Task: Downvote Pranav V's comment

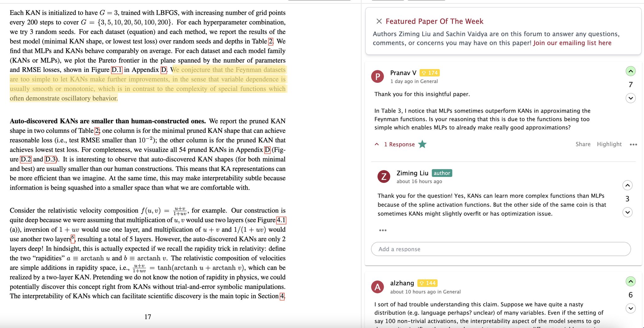Action: [x=630, y=98]
